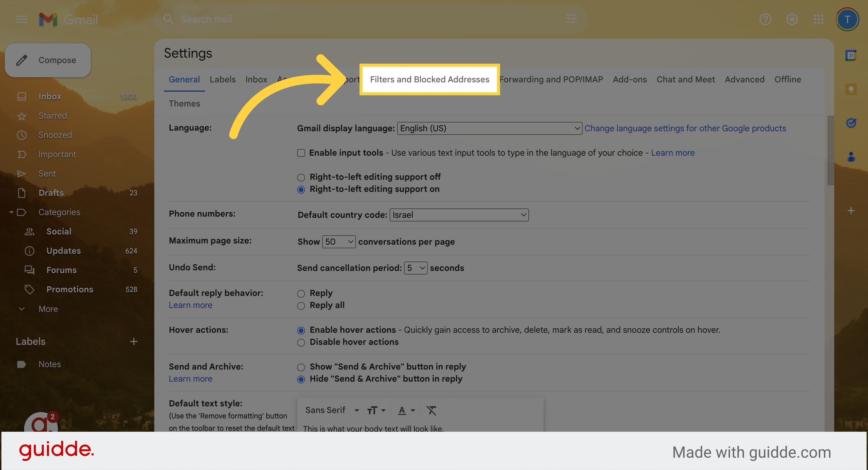Image resolution: width=868 pixels, height=470 pixels.
Task: Open Google Keep in the right sidebar
Action: click(851, 89)
